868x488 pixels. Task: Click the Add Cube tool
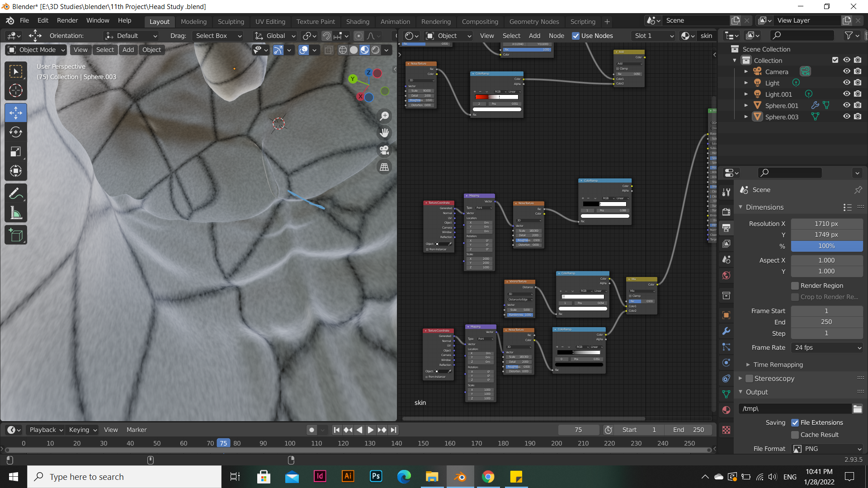coord(16,235)
